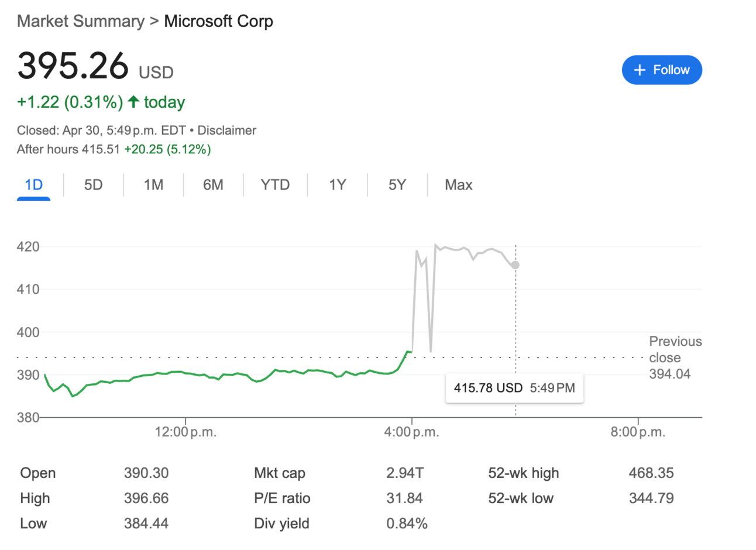
Task: Click the After hours 415.51 text
Action: tap(68, 149)
